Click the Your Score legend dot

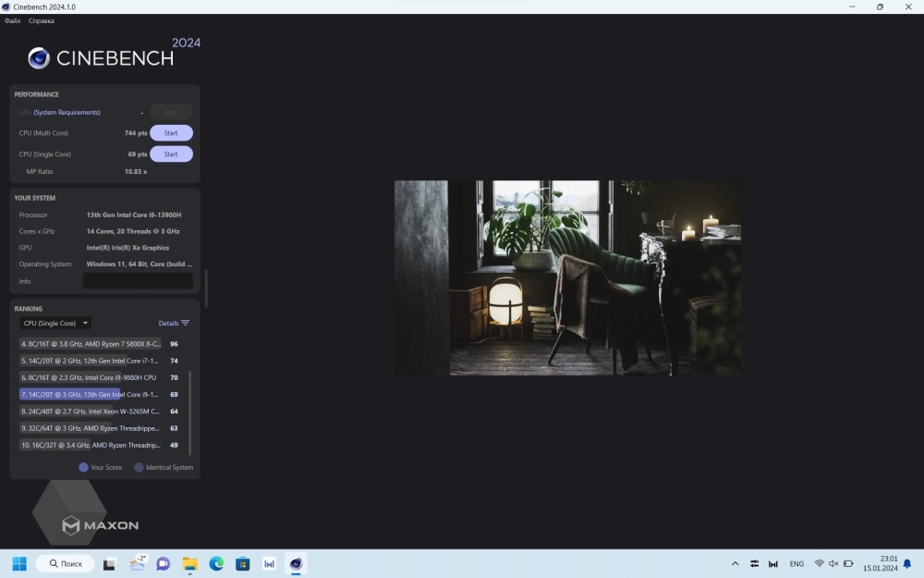click(84, 467)
